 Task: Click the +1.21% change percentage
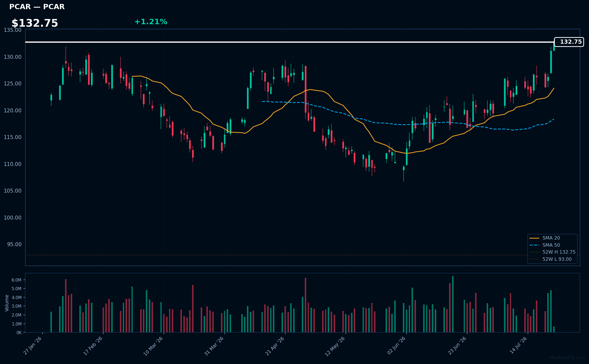[151, 22]
